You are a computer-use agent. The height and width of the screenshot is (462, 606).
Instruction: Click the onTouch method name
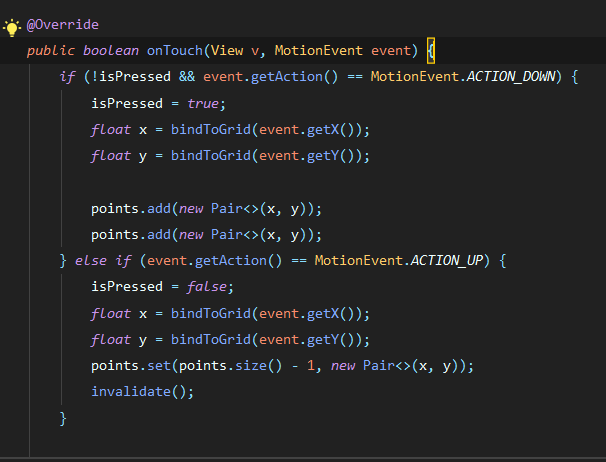175,50
